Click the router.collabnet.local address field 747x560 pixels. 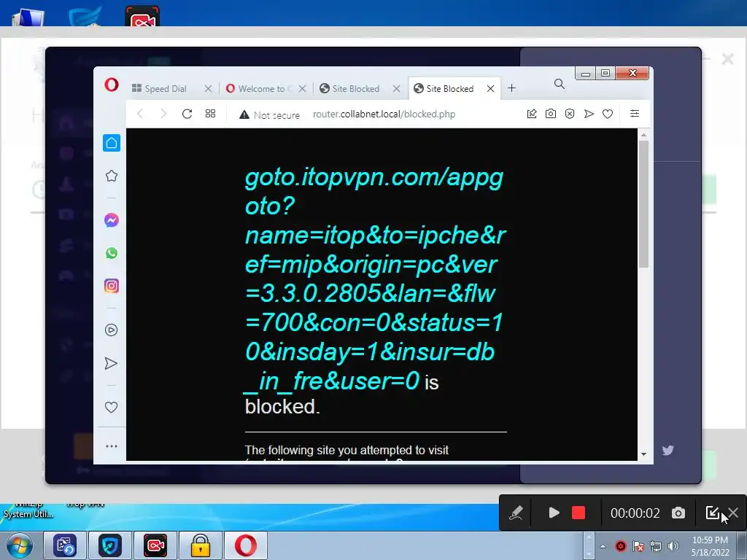point(384,114)
